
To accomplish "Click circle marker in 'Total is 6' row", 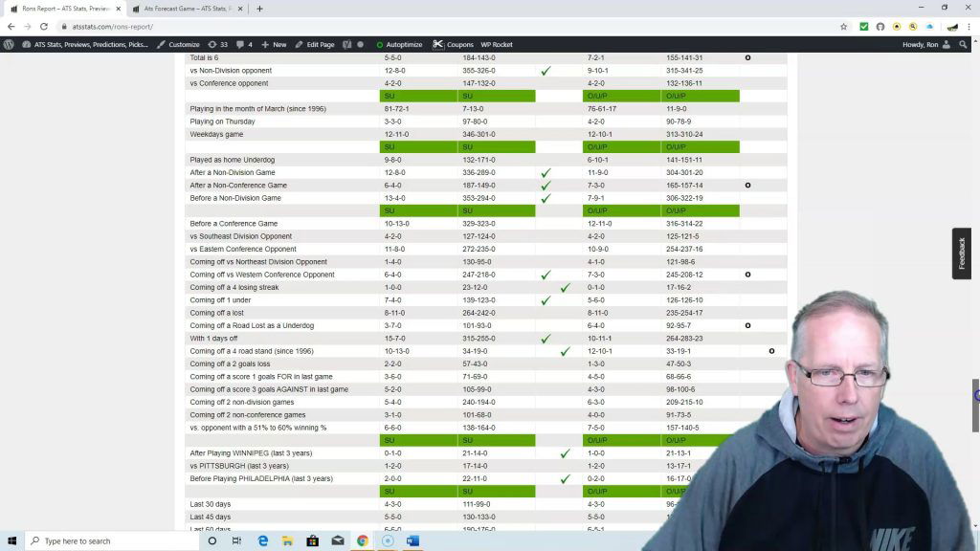I will 747,57.
